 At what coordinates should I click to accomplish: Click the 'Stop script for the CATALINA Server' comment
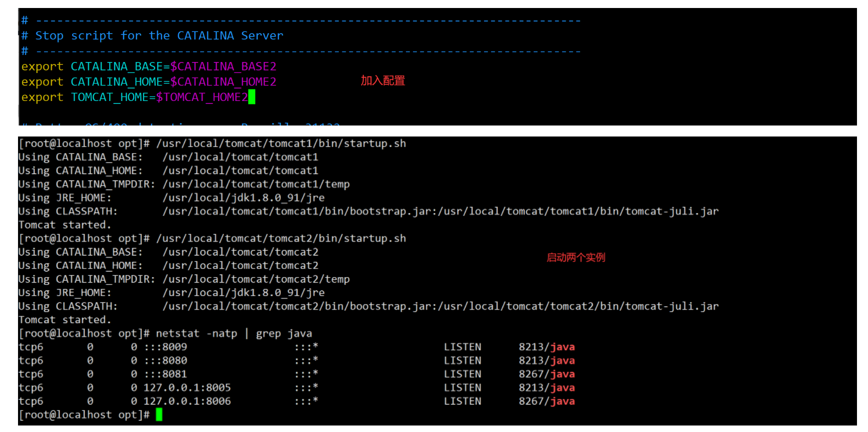159,36
